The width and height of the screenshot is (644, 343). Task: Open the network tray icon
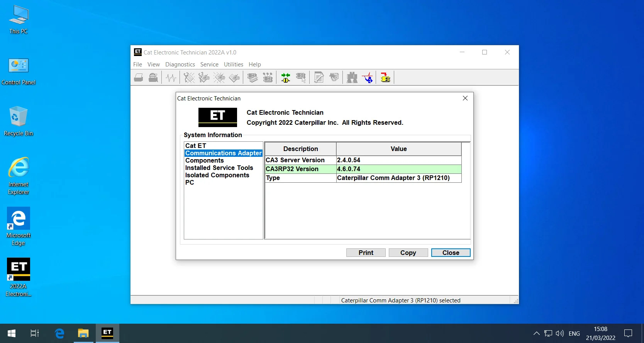(x=548, y=333)
